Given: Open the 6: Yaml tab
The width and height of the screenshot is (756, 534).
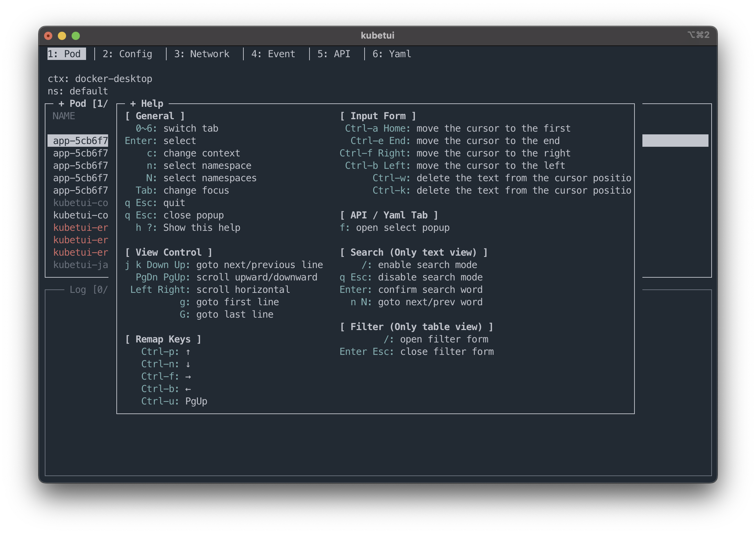Looking at the screenshot, I should click(391, 54).
